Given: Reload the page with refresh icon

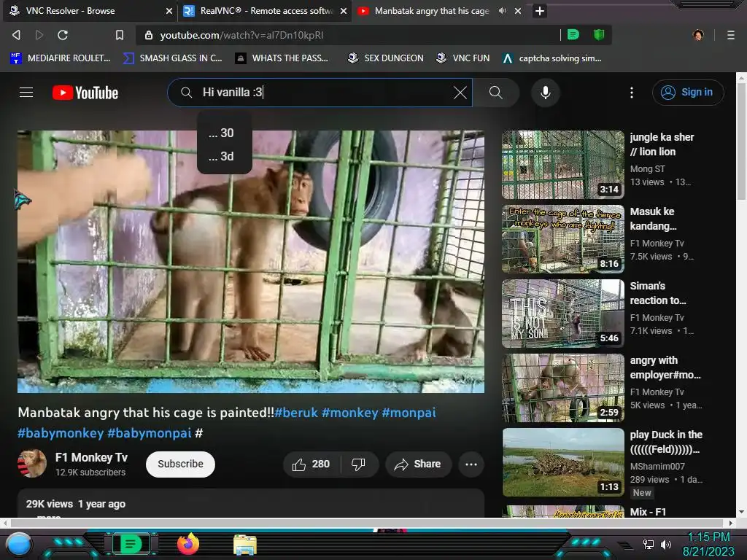Looking at the screenshot, I should click(x=63, y=35).
